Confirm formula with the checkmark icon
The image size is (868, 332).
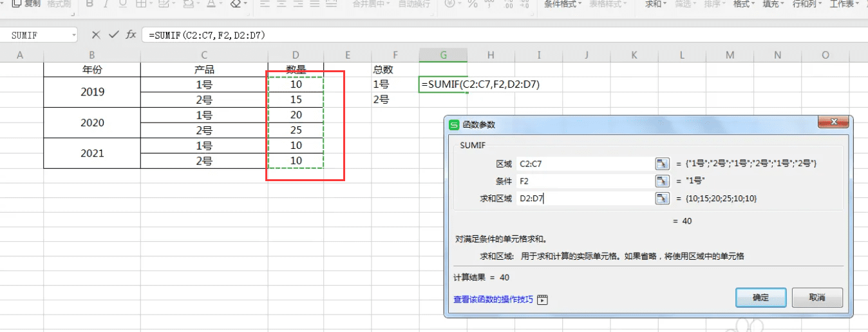(113, 35)
